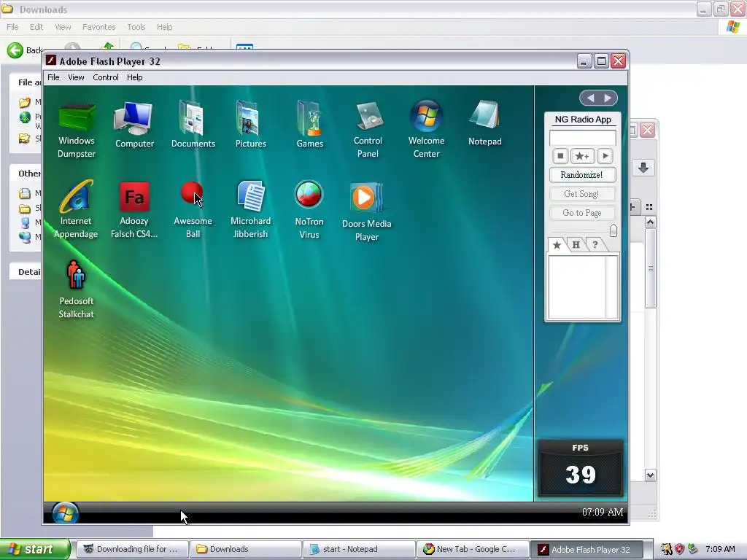Open Favorites menu in Downloads window

point(98,27)
